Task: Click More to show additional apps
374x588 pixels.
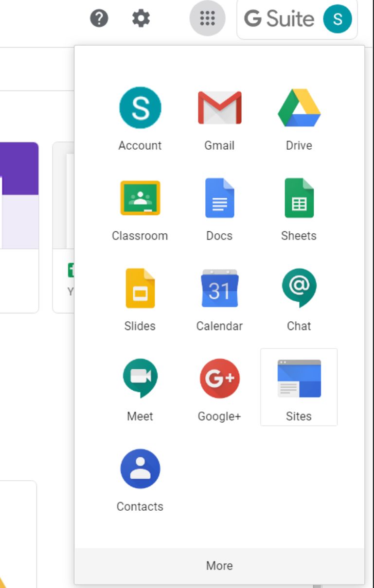Action: point(219,566)
